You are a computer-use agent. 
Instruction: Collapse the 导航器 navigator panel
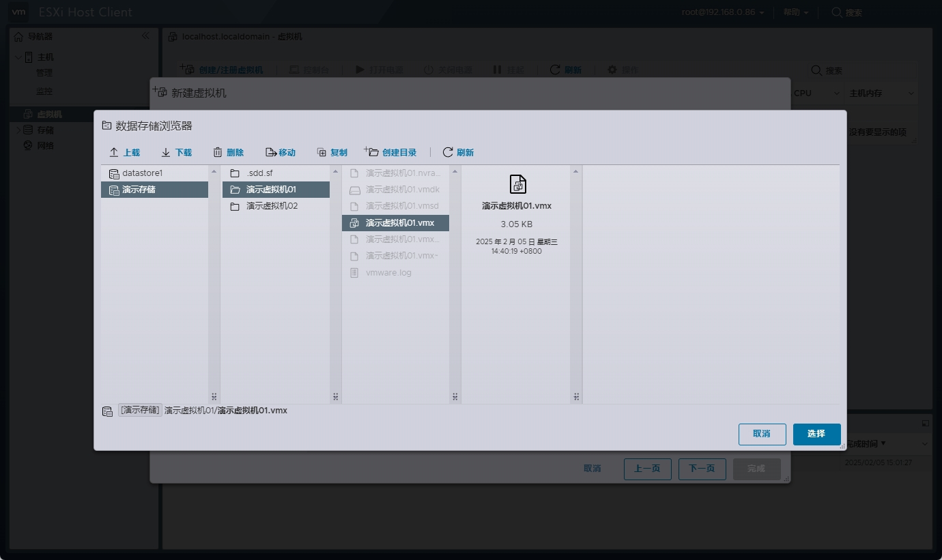(x=145, y=36)
